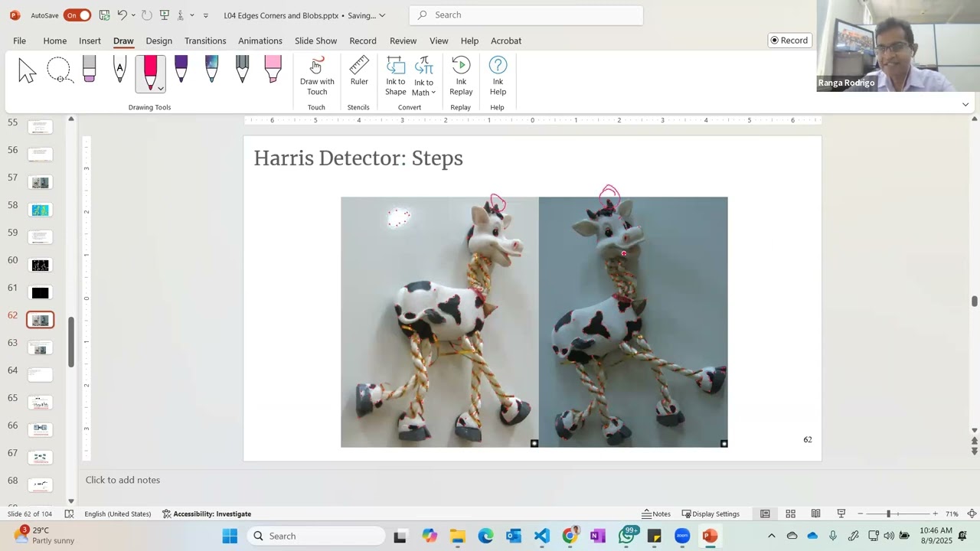Screen dimensions: 980x551
Task: Show the Ruler stencil
Action: coord(359,71)
